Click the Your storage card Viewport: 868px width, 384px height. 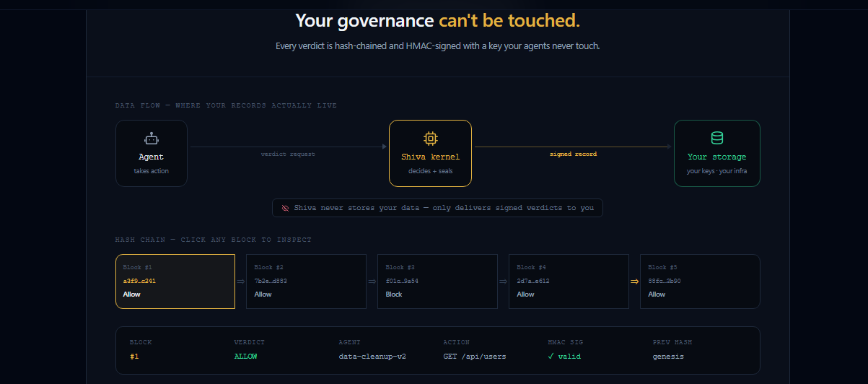point(716,153)
